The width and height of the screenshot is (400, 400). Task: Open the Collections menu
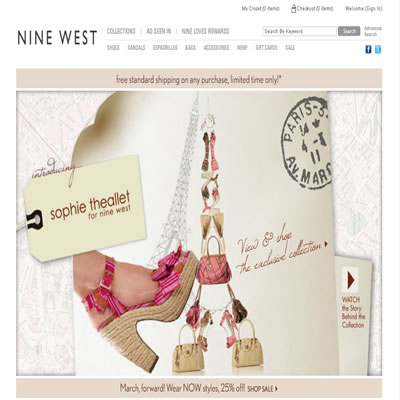121,31
